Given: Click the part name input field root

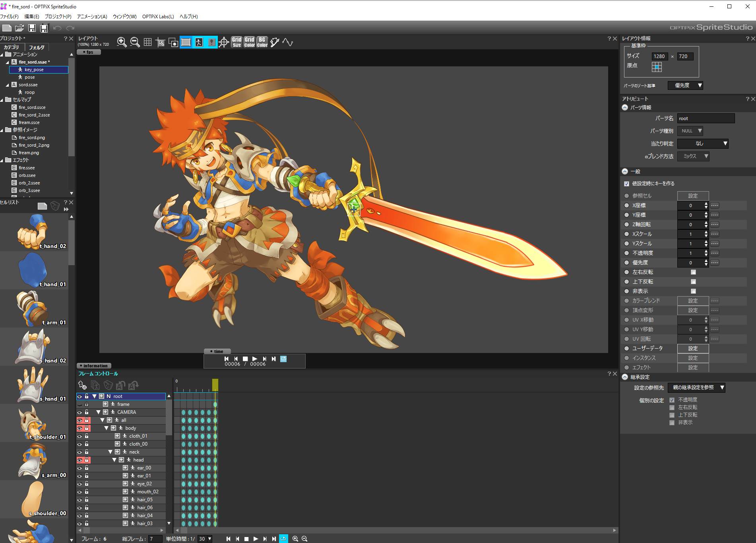Looking at the screenshot, I should (x=706, y=118).
